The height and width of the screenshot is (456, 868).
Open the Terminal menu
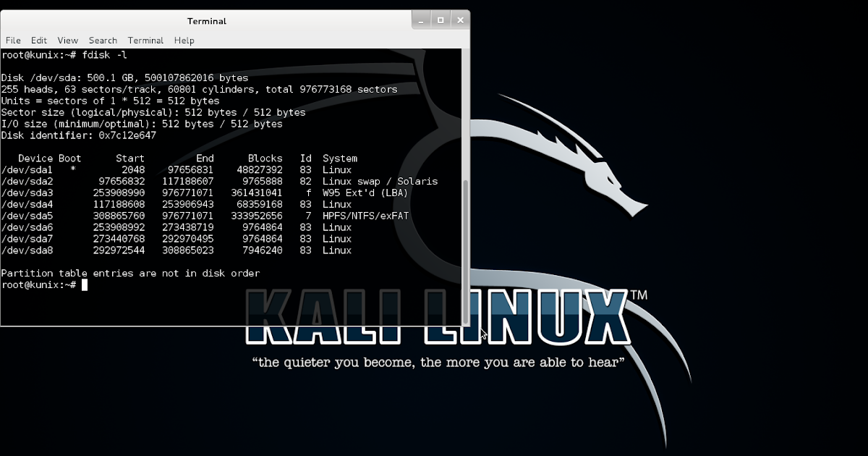145,40
